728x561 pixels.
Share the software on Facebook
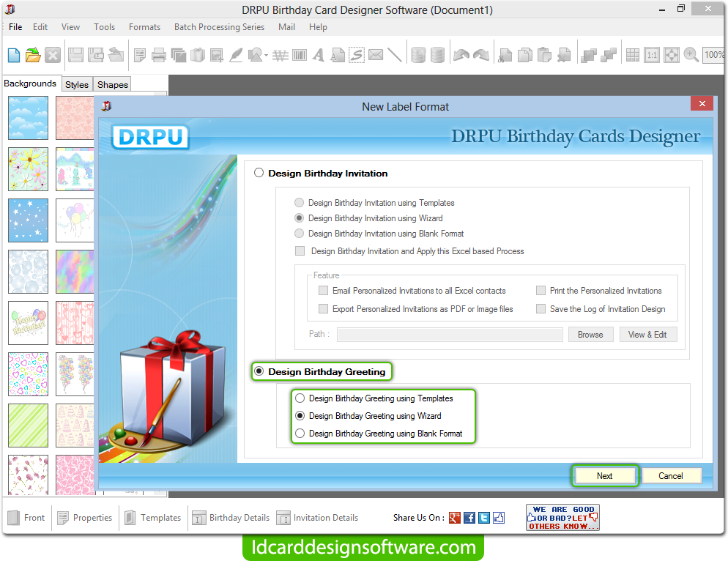coord(469,518)
